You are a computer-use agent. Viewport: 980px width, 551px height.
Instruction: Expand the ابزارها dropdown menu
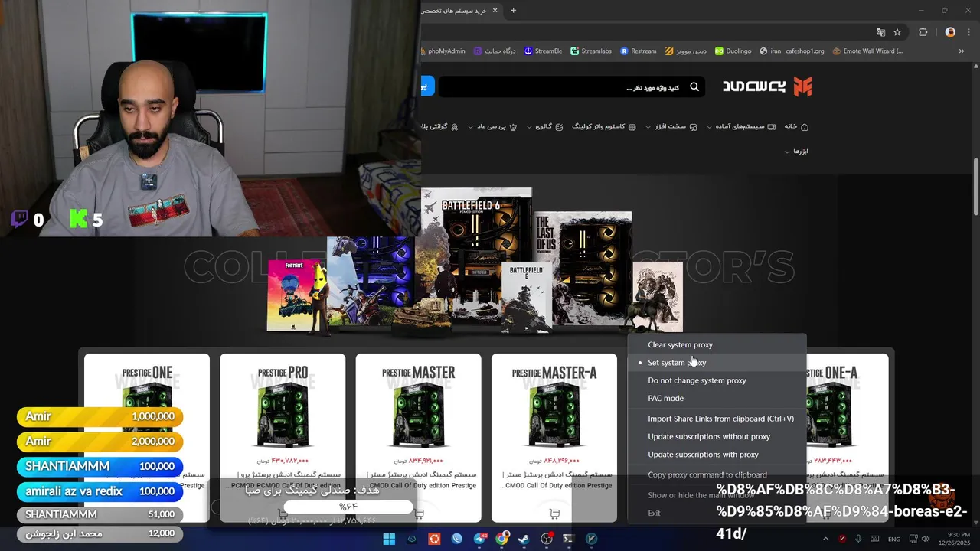click(x=796, y=152)
